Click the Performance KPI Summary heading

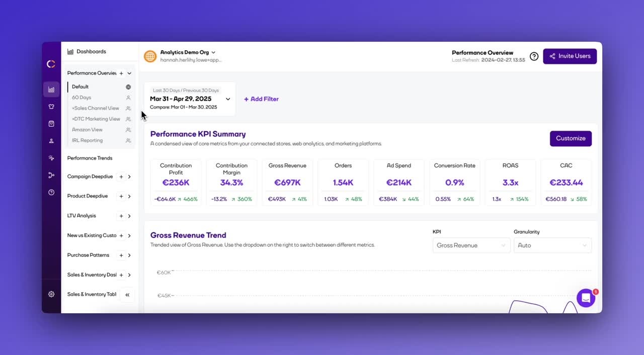[x=198, y=134]
